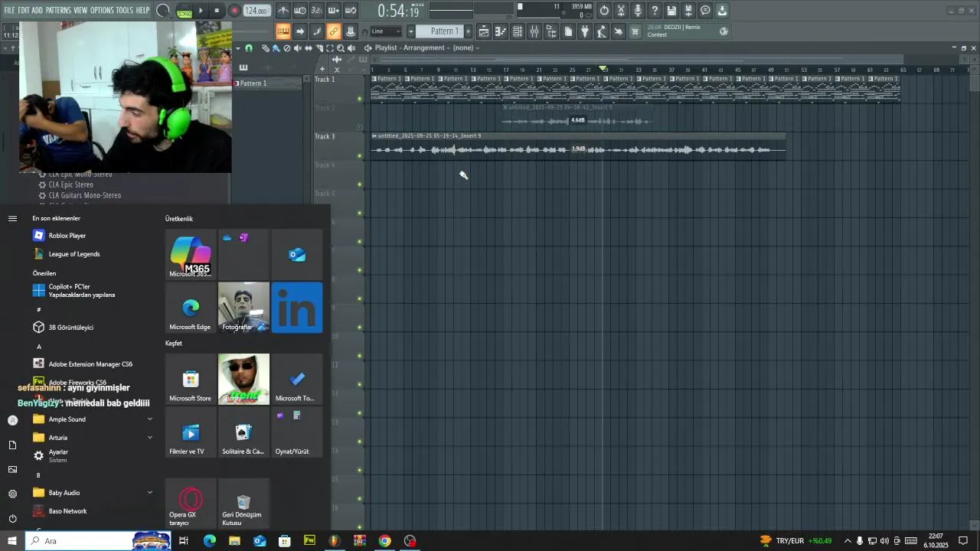
Task: Expand the Arturia folder
Action: 91,438
